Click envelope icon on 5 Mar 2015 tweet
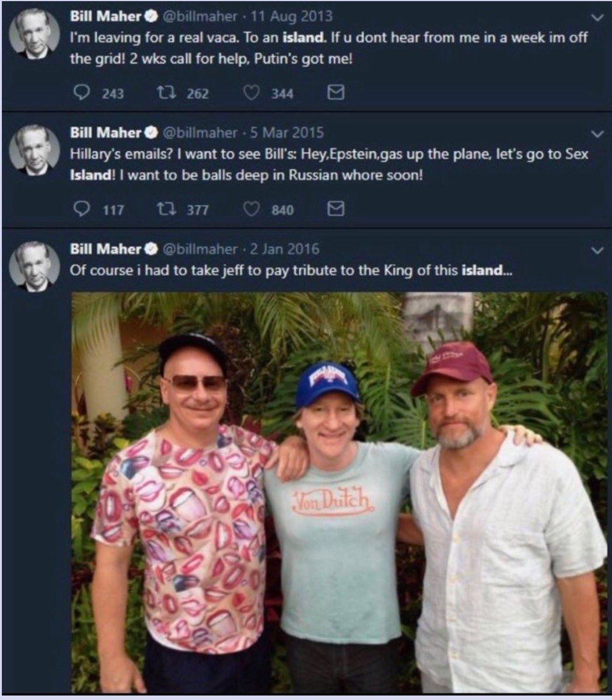Viewport: 612px width, 700px height. click(x=335, y=209)
